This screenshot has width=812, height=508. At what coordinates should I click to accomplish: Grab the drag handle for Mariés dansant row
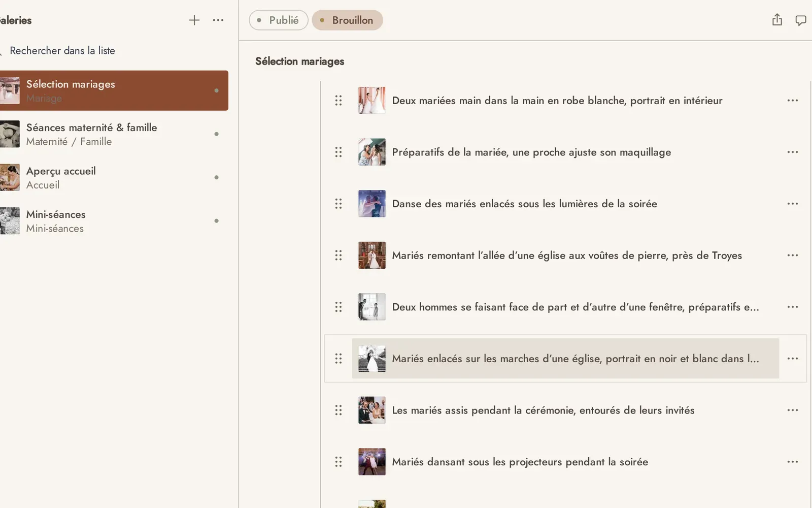click(339, 462)
